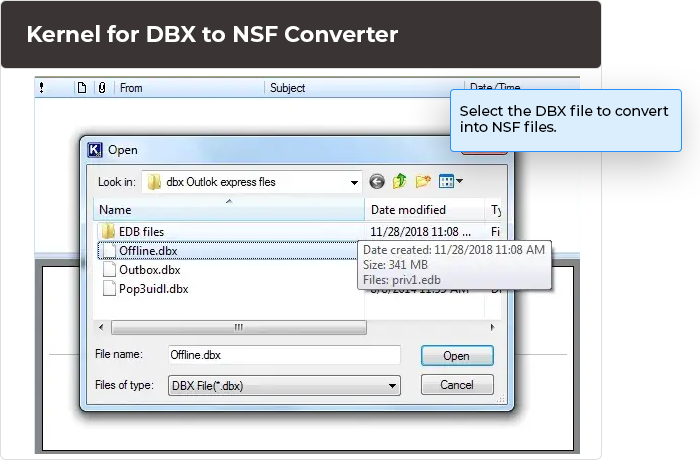Screen dimensions: 700x460
Task: Click the Cancel button
Action: 457,385
